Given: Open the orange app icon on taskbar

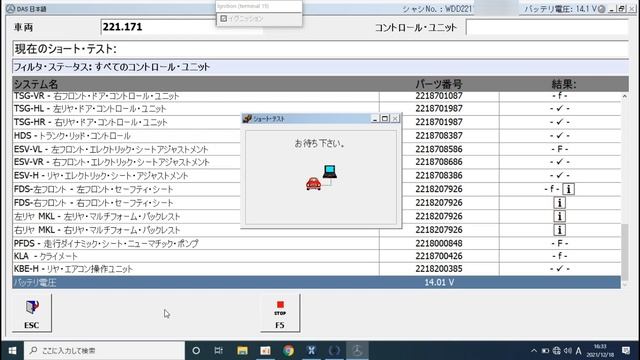Looking at the screenshot, I should pyautogui.click(x=265, y=351).
